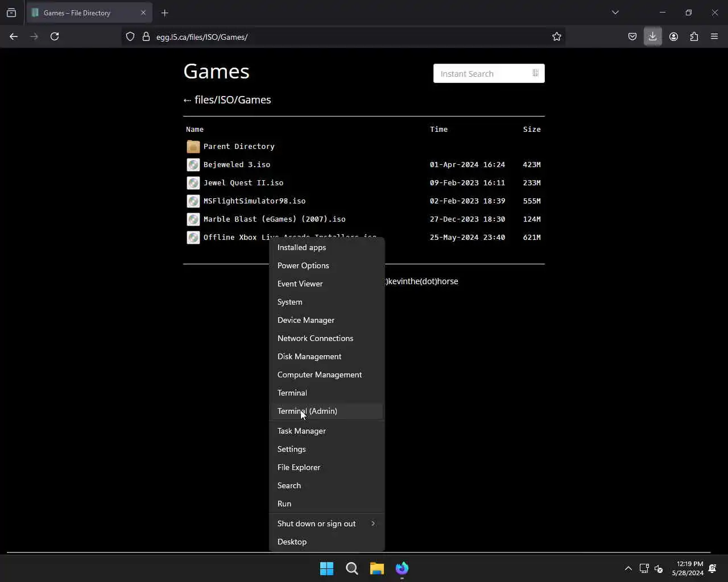The width and height of the screenshot is (728, 582).
Task: Open Firefox application menu hamburger icon
Action: point(714,36)
